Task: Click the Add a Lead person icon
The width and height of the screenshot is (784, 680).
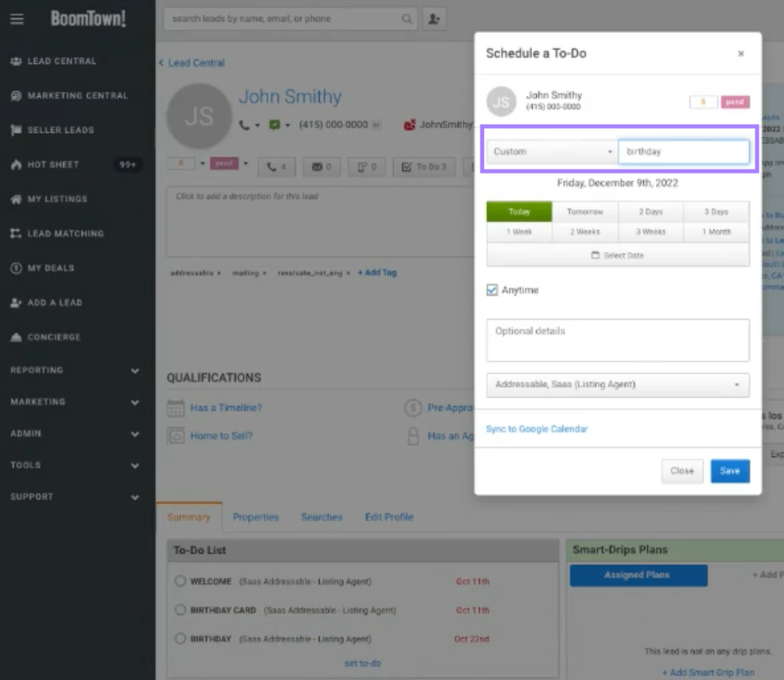Action: pyautogui.click(x=16, y=302)
